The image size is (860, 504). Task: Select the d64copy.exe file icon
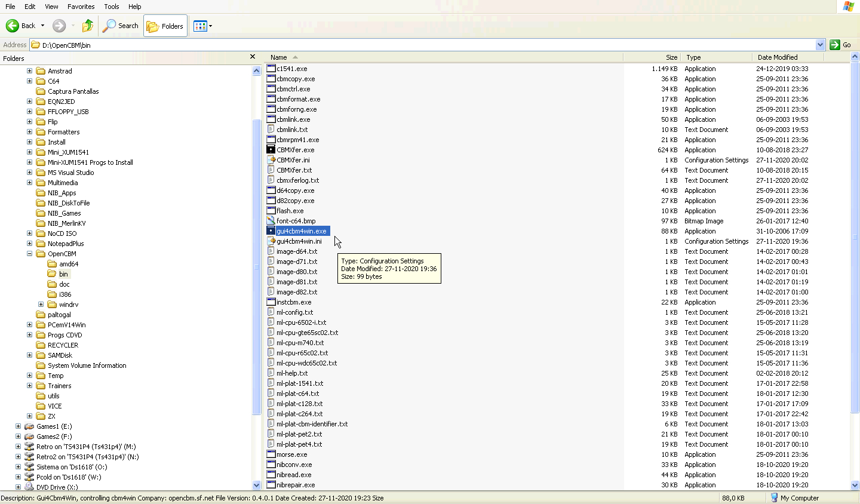271,190
